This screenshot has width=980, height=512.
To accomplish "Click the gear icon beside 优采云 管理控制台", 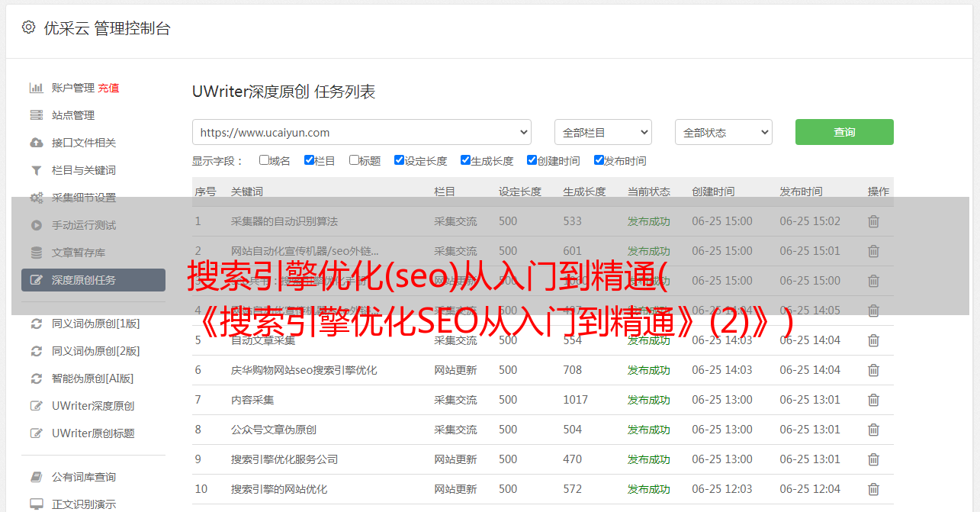I will click(28, 27).
